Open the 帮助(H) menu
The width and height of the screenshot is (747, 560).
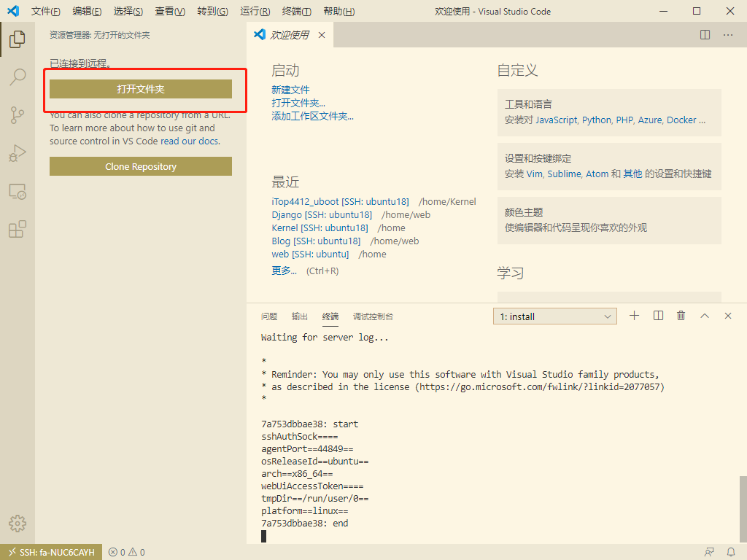click(x=338, y=12)
